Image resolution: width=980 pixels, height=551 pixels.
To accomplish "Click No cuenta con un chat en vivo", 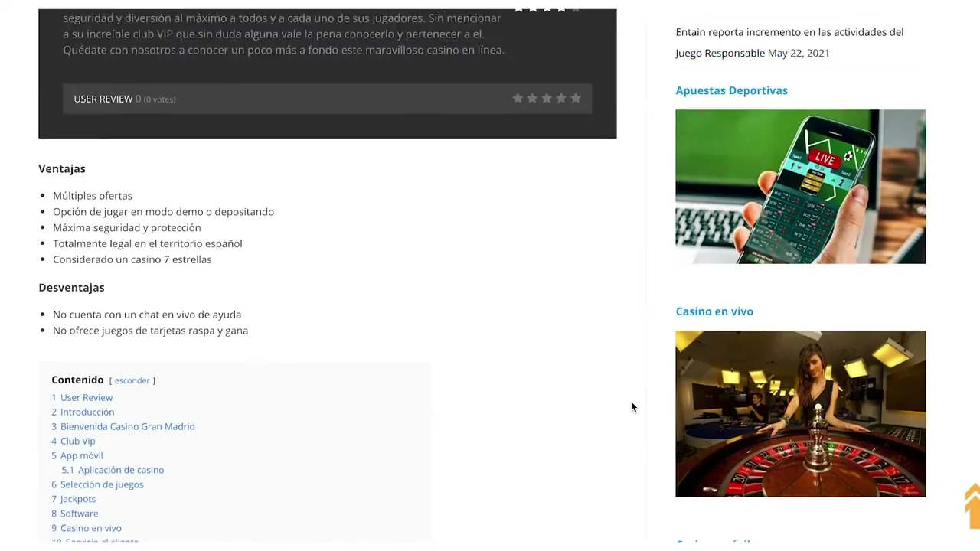I will (147, 315).
